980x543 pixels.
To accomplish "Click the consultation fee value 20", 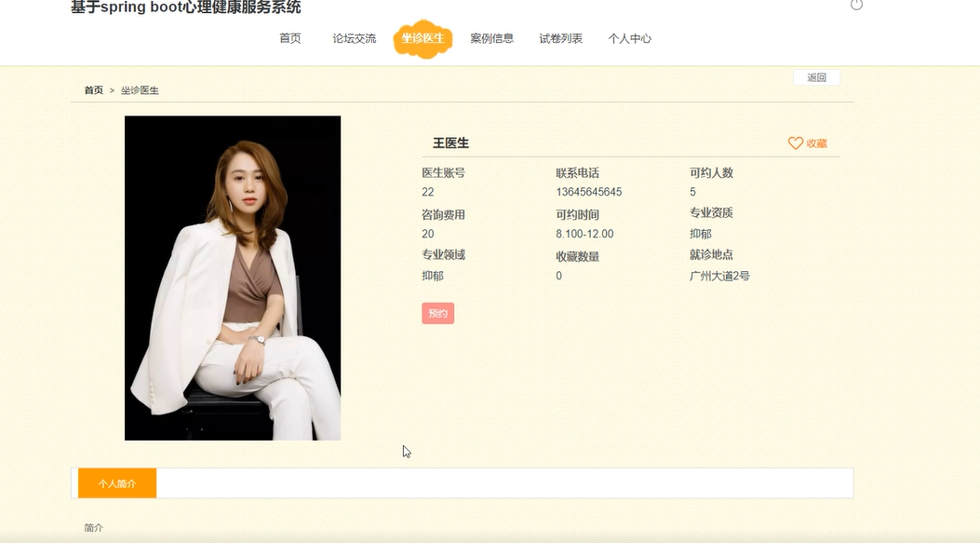I will (x=427, y=234).
